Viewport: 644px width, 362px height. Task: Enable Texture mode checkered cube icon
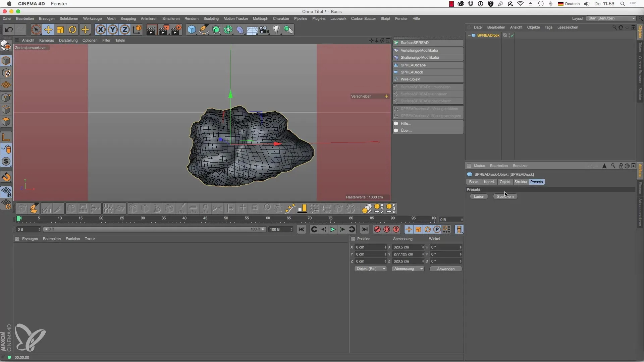coord(6,73)
